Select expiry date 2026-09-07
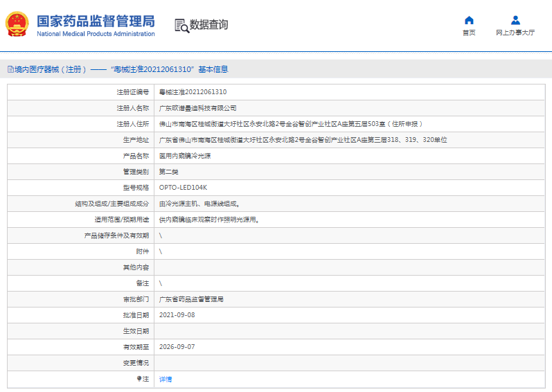Image resolution: width=552 pixels, height=392 pixels. click(x=177, y=346)
